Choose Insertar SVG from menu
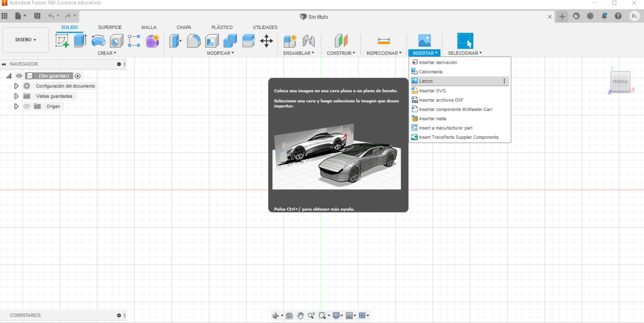 tap(432, 91)
